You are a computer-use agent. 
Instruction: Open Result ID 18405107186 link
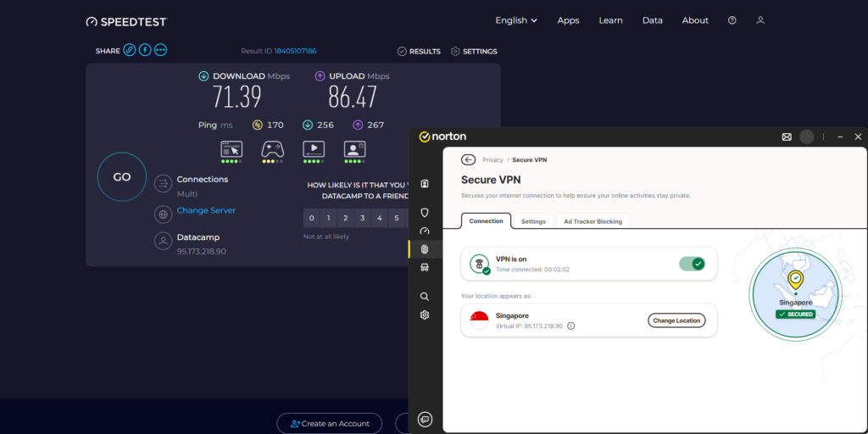coord(295,51)
